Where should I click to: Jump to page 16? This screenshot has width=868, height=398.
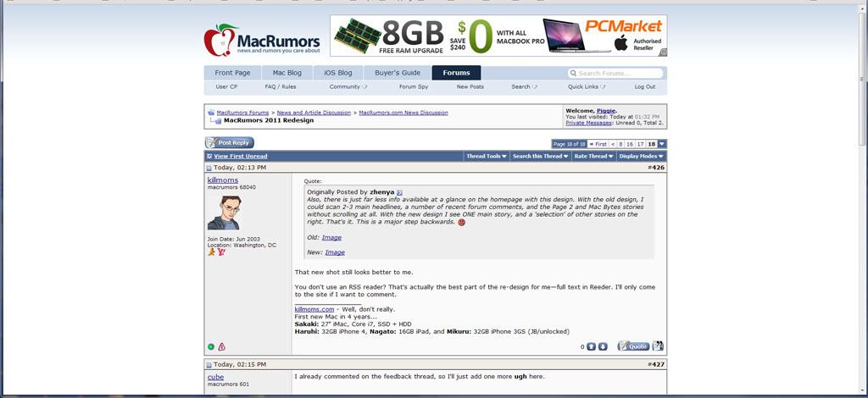(x=630, y=144)
